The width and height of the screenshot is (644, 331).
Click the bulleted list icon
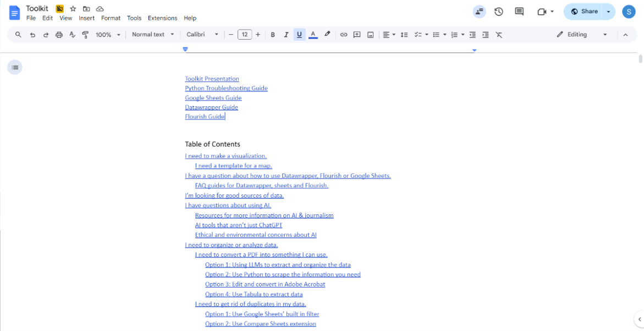[x=436, y=35]
